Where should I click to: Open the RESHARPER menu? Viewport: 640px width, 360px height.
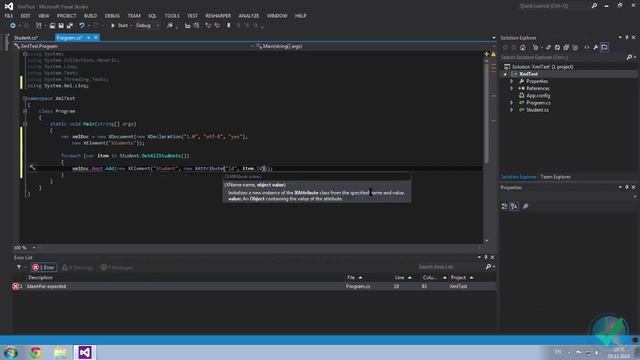click(218, 16)
